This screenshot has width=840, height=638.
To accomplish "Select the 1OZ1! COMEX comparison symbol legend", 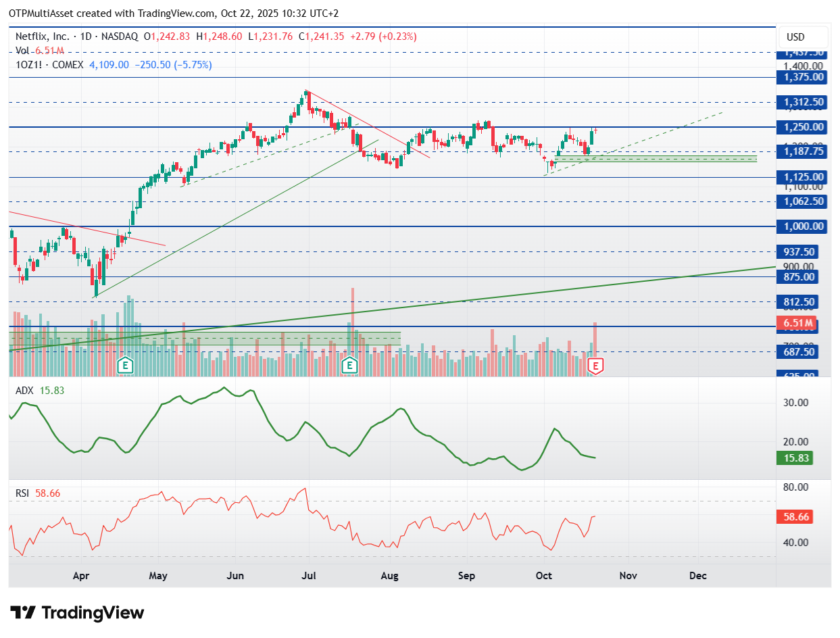I will pyautogui.click(x=49, y=65).
